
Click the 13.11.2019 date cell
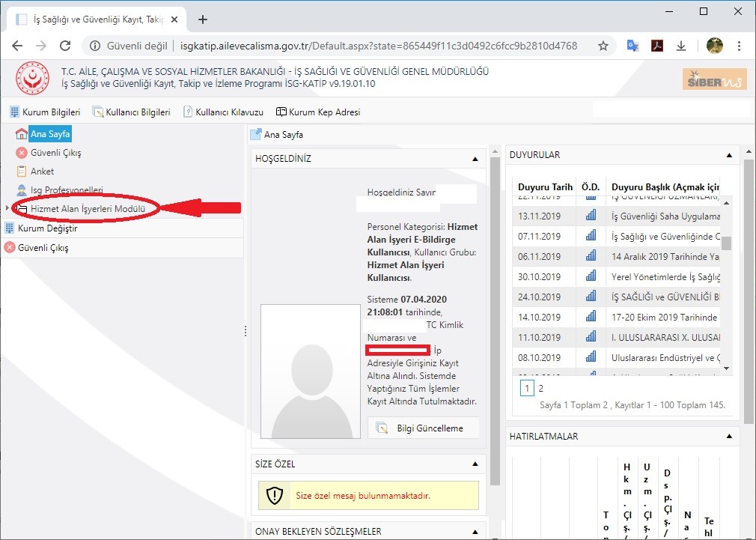539,216
